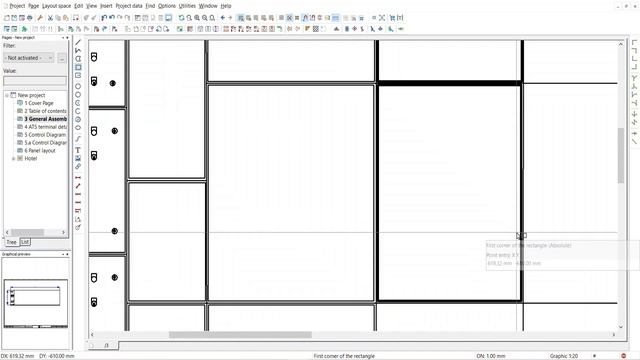The height and width of the screenshot is (360, 640).
Task: Click the Value input field
Action: 35,81
